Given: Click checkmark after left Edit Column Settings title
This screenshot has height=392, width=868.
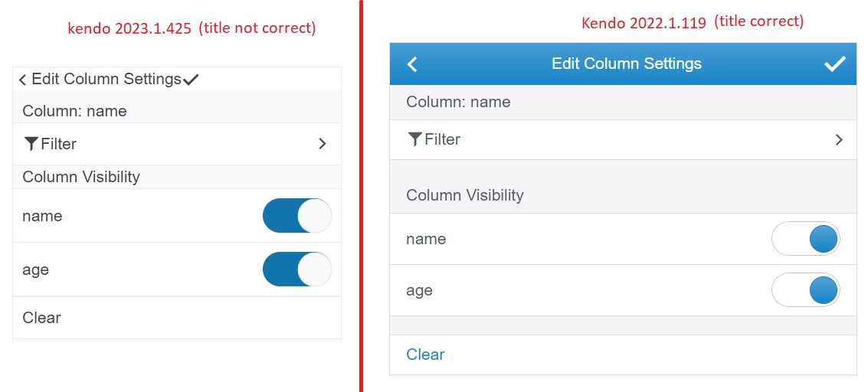Looking at the screenshot, I should [192, 80].
